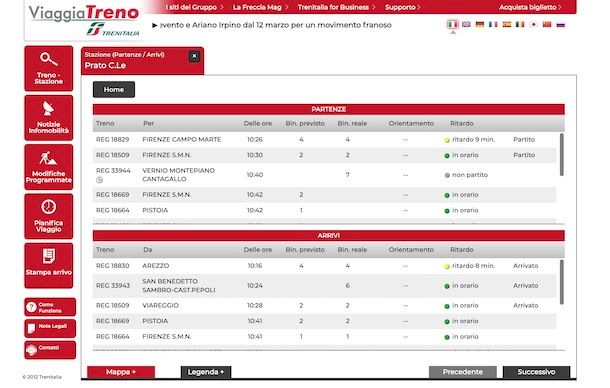The height and width of the screenshot is (388, 610).
Task: Switch to German flag language
Action: tap(480, 24)
